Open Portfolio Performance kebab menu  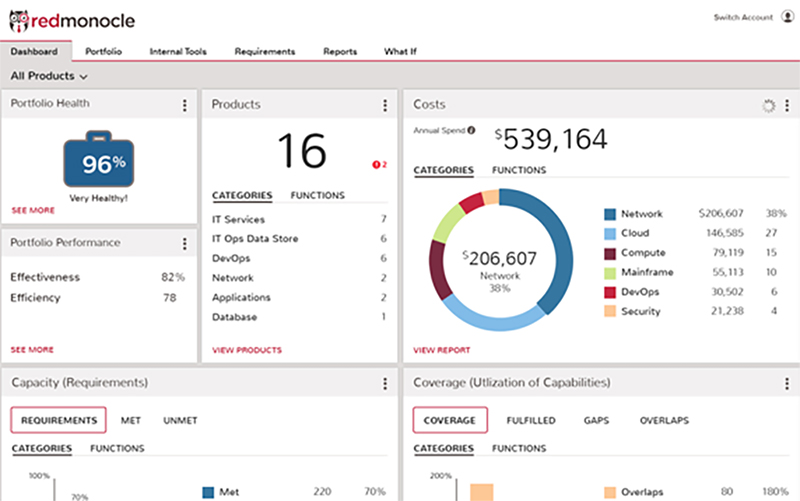pyautogui.click(x=184, y=243)
